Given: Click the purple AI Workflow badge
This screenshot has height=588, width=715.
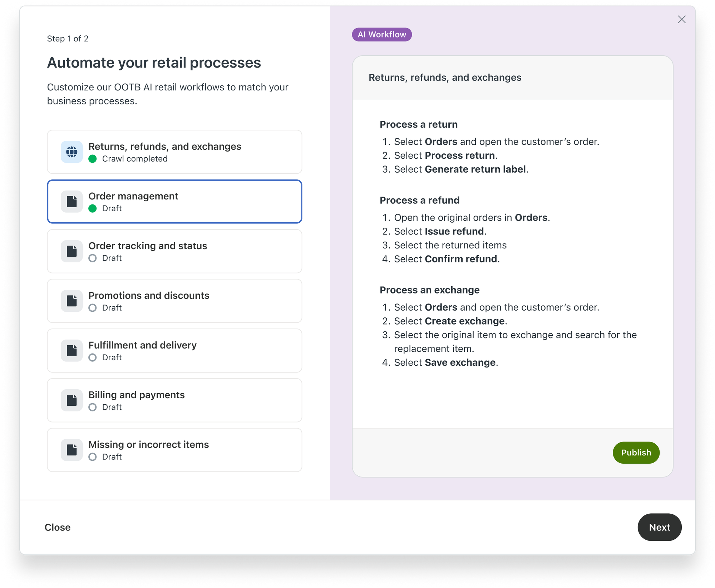Looking at the screenshot, I should pyautogui.click(x=382, y=35).
